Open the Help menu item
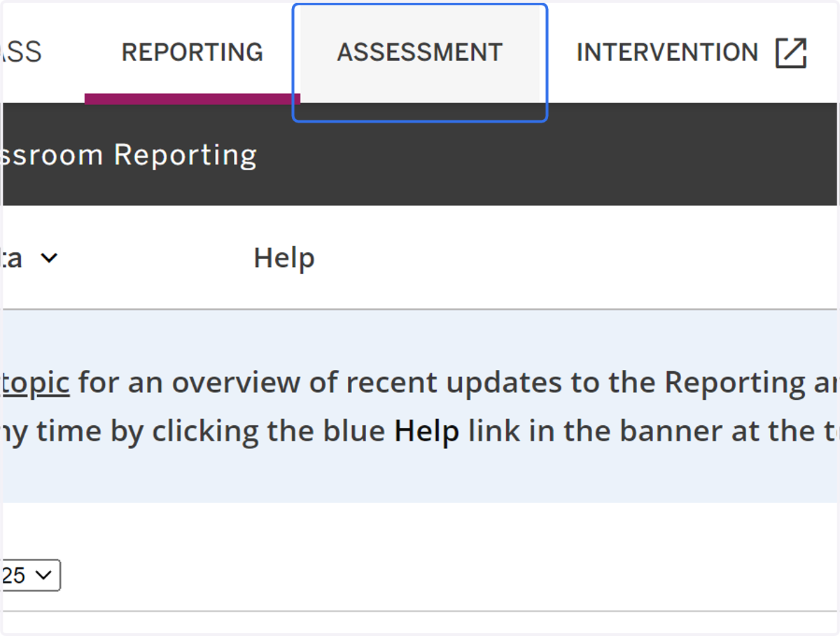The height and width of the screenshot is (636, 840). (284, 258)
